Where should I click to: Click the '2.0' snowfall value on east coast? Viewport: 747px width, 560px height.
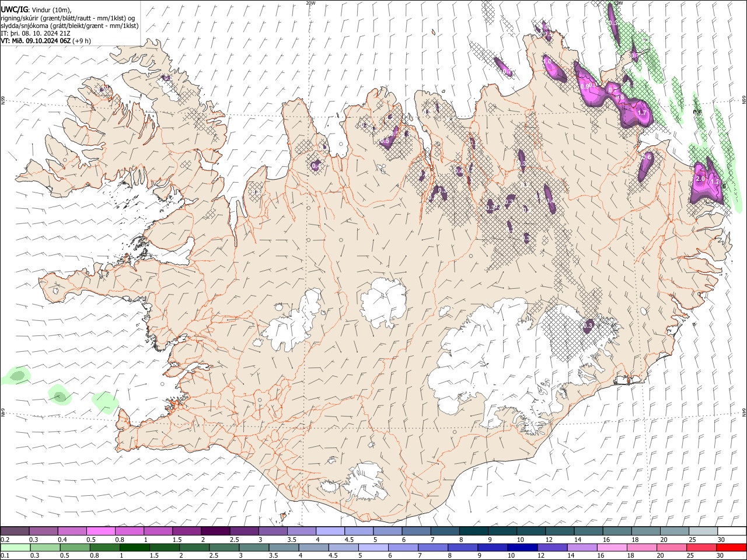(701, 179)
